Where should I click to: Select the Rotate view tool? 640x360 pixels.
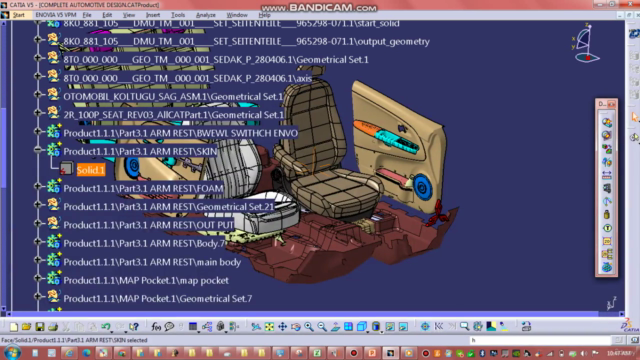tap(296, 327)
